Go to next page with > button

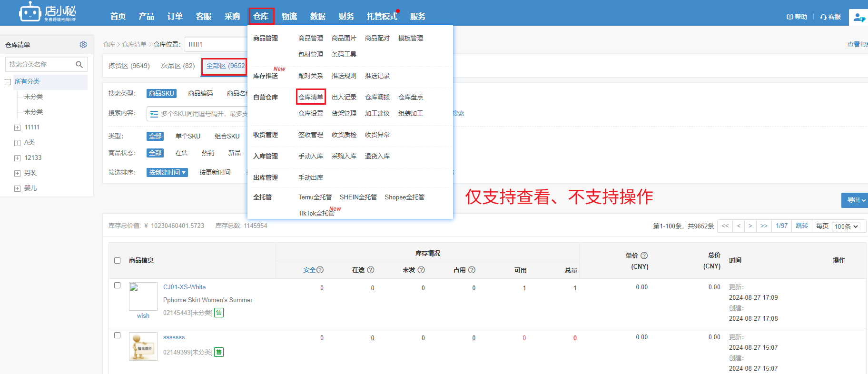click(750, 226)
